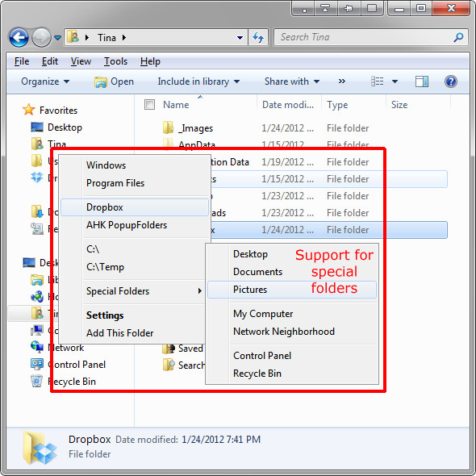476x476 pixels.
Task: Open the address bar history dropdown
Action: [240, 38]
